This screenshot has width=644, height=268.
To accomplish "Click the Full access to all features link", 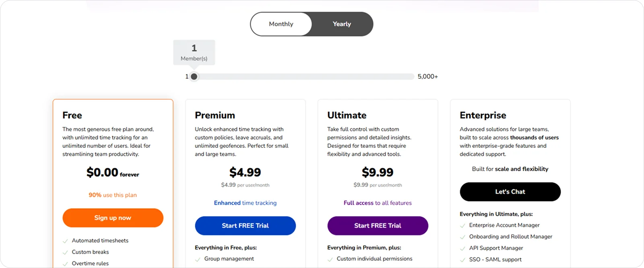I will pyautogui.click(x=377, y=203).
